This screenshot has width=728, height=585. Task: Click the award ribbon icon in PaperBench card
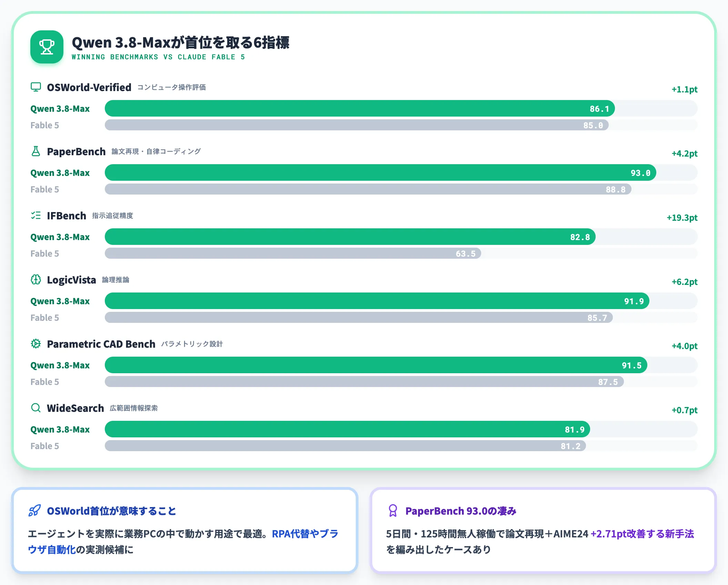(x=393, y=510)
